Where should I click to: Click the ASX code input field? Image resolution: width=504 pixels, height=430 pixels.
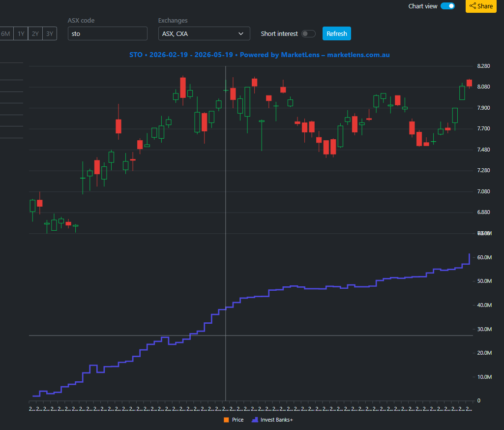pos(108,33)
